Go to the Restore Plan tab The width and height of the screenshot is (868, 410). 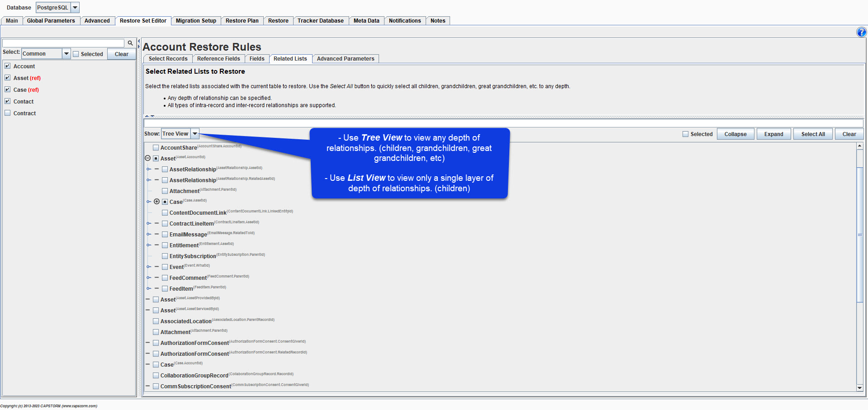[242, 21]
